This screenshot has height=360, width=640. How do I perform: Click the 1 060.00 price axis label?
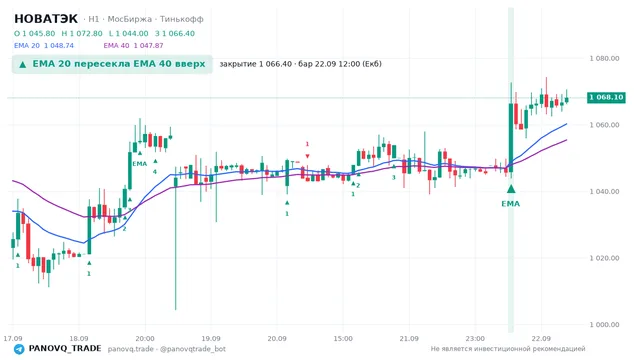[604, 125]
